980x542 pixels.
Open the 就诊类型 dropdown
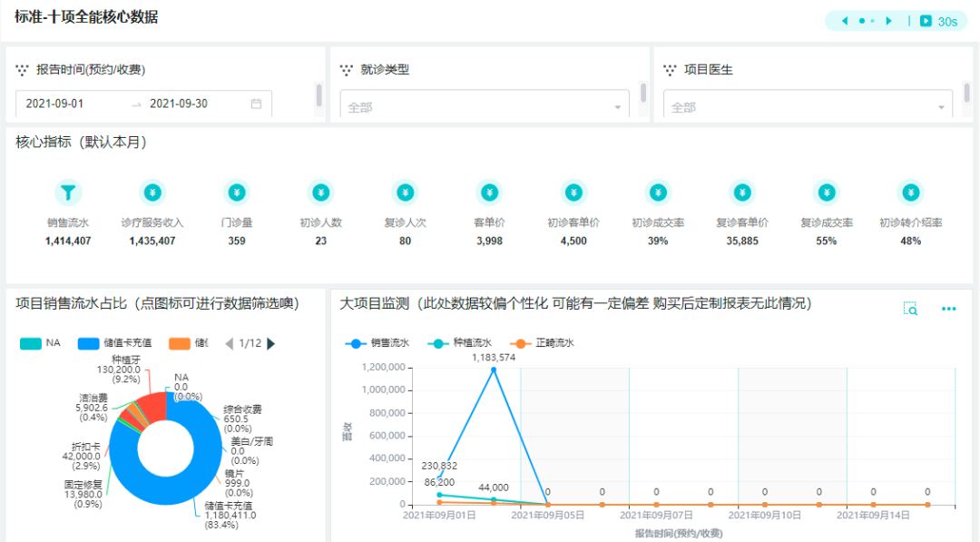click(485, 104)
